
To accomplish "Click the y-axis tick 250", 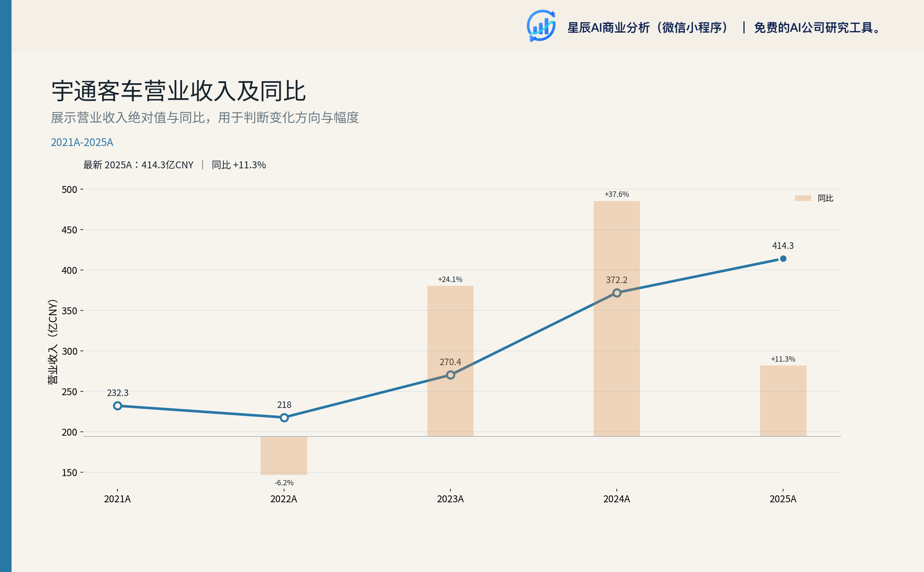I will (x=70, y=392).
